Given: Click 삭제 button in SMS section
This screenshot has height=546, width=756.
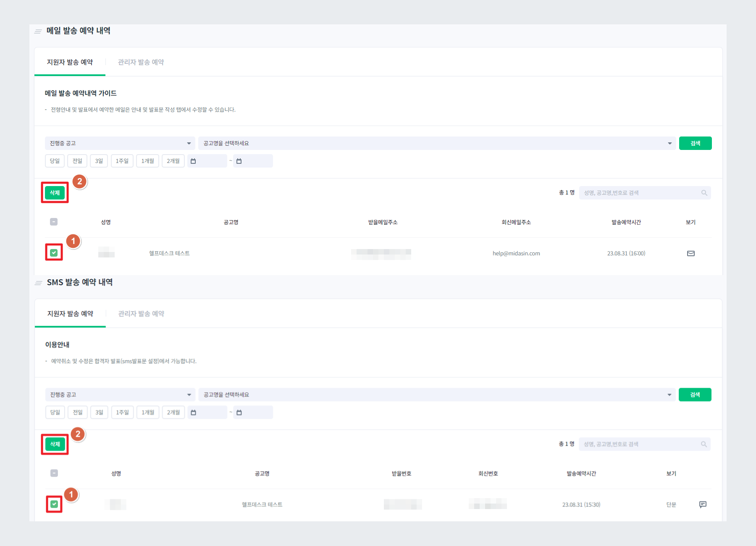Looking at the screenshot, I should tap(55, 444).
